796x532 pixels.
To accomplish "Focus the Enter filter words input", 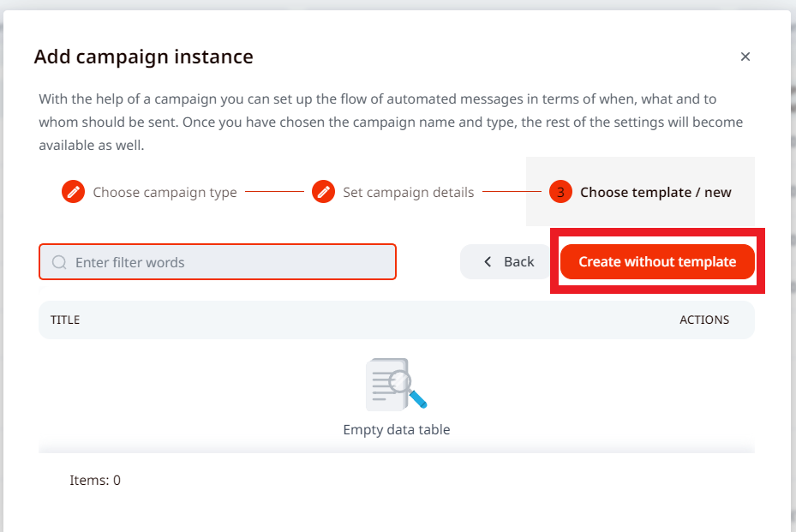I will (227, 262).
